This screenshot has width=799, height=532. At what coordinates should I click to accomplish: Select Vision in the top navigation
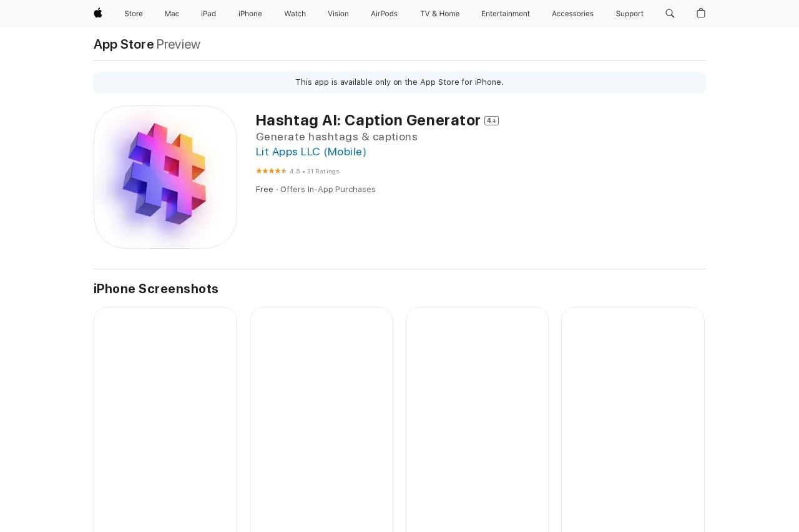pos(338,14)
